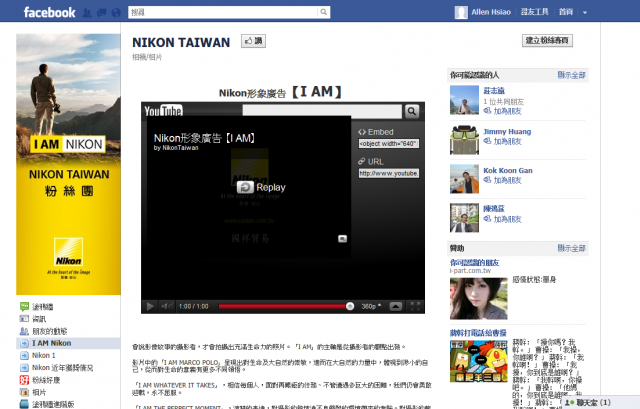Viewport: 640px width, 409px height.
Task: Open the Info tab in left sidebar
Action: (39, 319)
